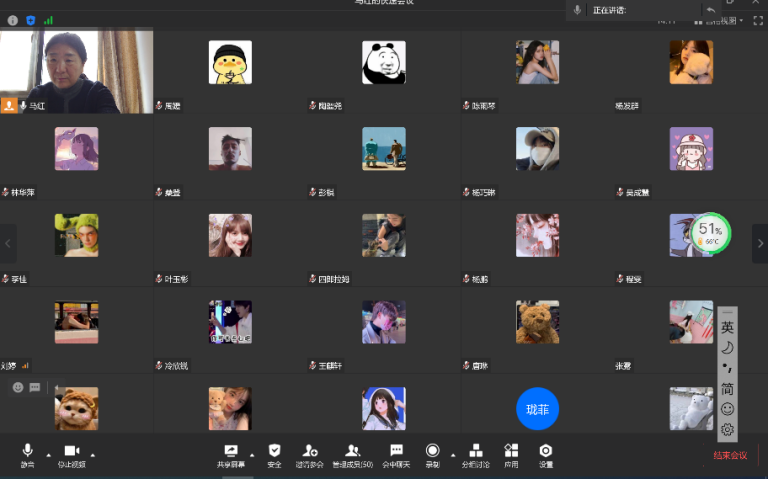Open the Apps panel (应用)
This screenshot has width=768, height=479.
(x=511, y=454)
